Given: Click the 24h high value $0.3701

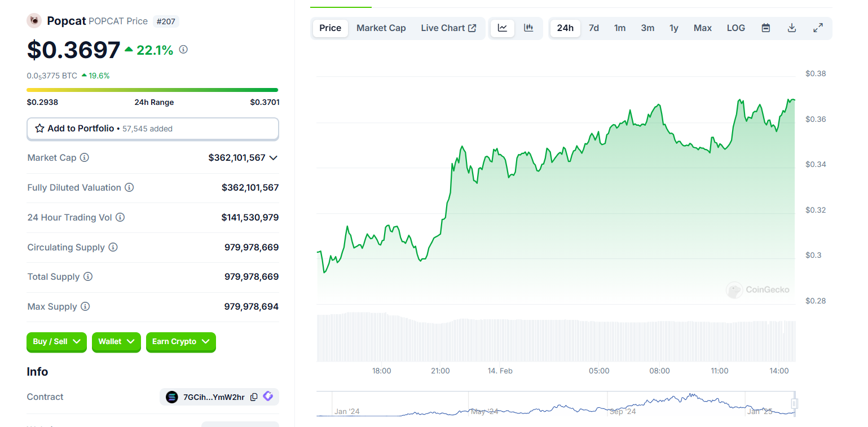Looking at the screenshot, I should coord(265,102).
